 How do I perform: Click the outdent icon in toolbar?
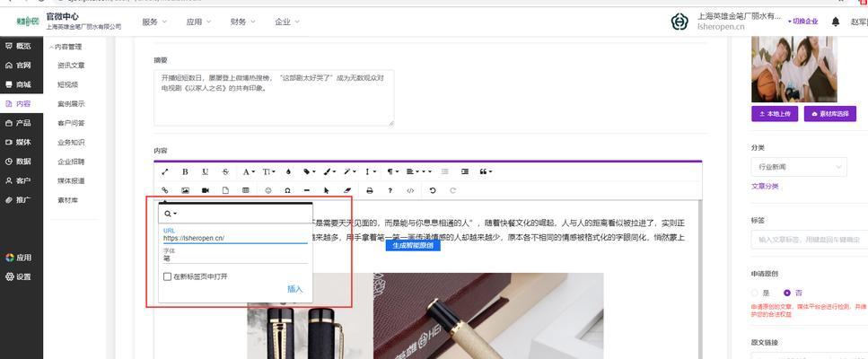click(x=445, y=172)
